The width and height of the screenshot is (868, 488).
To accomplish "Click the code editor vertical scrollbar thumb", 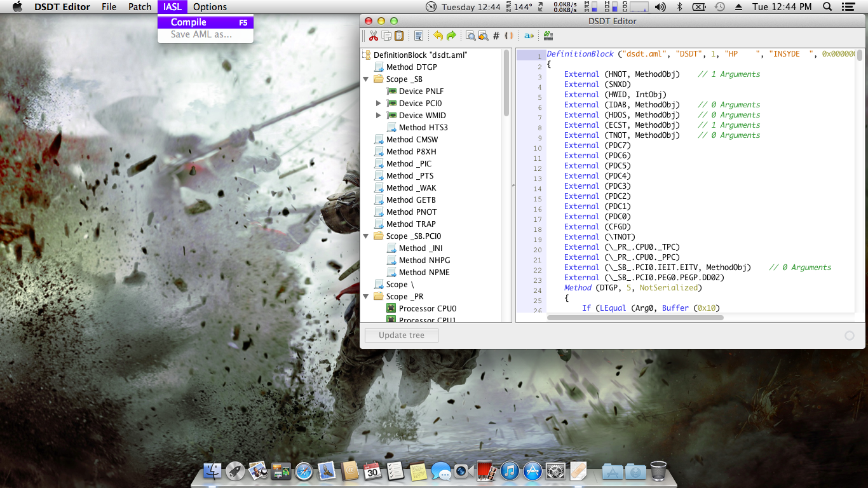I will click(860, 55).
